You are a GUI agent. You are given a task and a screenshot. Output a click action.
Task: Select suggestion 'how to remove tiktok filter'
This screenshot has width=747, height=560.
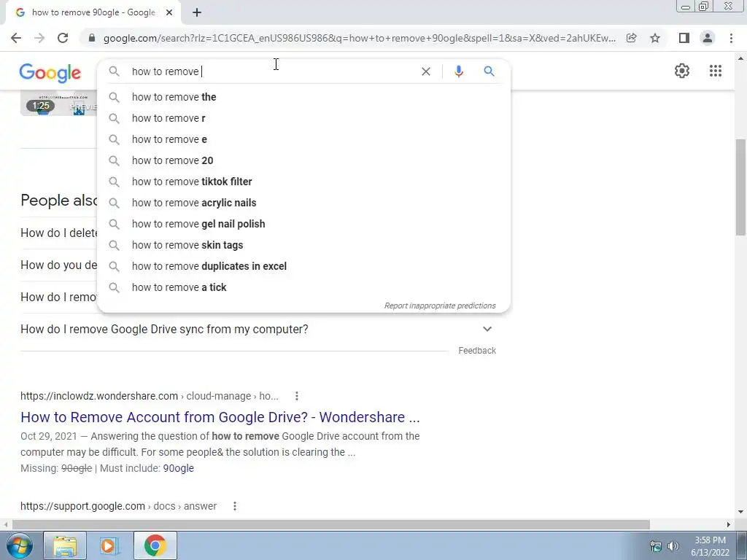tap(304, 182)
